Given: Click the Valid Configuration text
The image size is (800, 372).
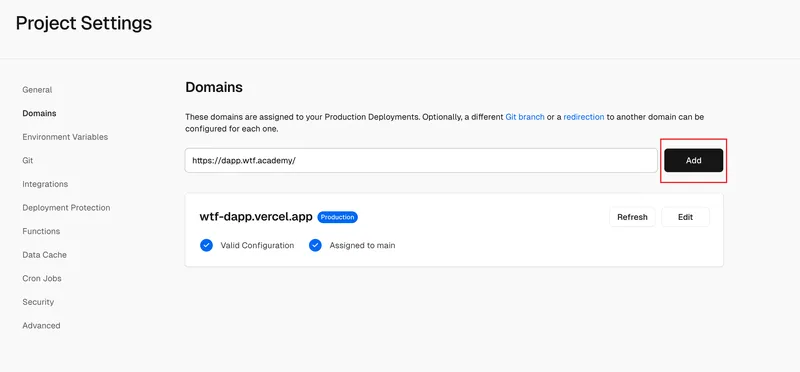Looking at the screenshot, I should click(257, 245).
